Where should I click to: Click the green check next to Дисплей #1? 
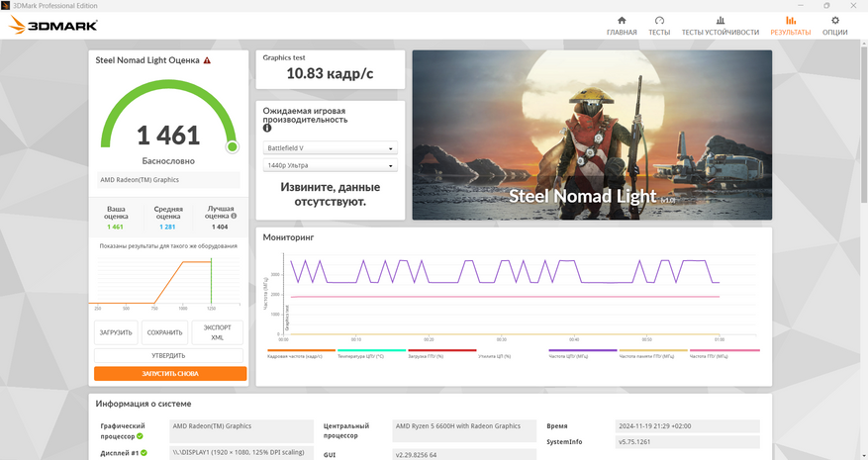[x=144, y=453]
